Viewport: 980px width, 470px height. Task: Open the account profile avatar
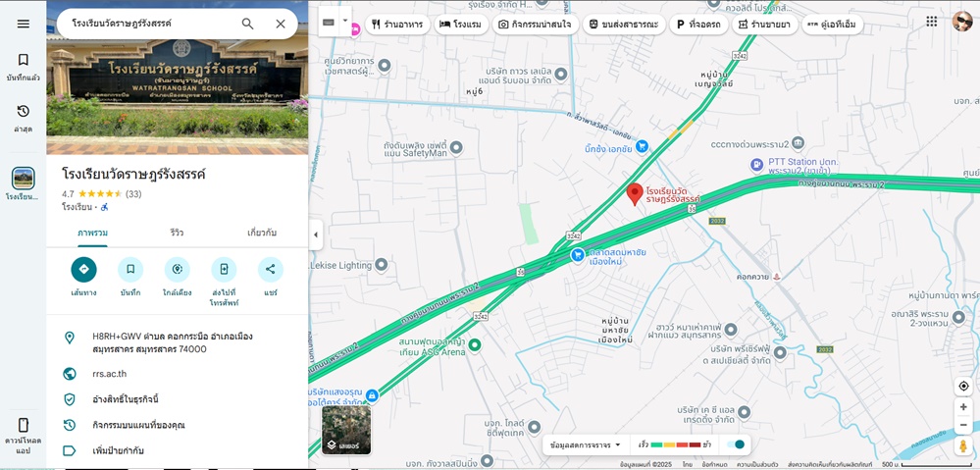(x=962, y=22)
